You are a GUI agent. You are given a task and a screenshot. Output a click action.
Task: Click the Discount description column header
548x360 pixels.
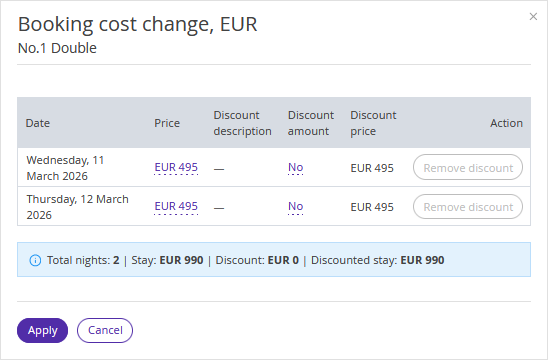pos(243,123)
